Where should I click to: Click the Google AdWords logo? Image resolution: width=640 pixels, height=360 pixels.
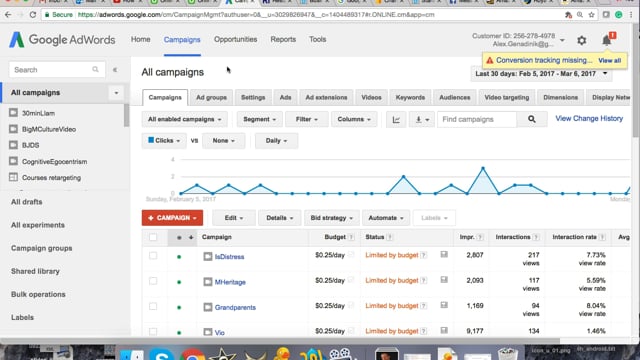pyautogui.click(x=62, y=40)
